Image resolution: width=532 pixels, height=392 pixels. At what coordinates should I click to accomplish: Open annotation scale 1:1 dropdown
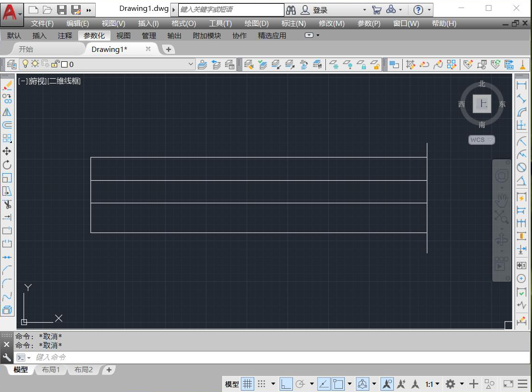click(x=432, y=384)
